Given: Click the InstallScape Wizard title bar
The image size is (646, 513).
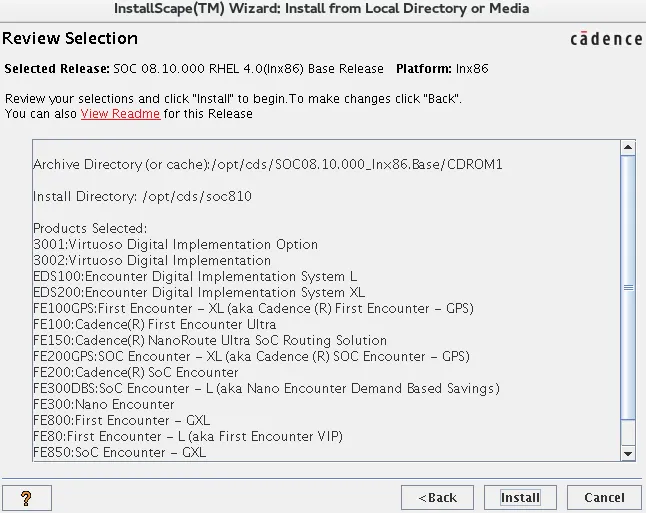Looking at the screenshot, I should pyautogui.click(x=322, y=9).
